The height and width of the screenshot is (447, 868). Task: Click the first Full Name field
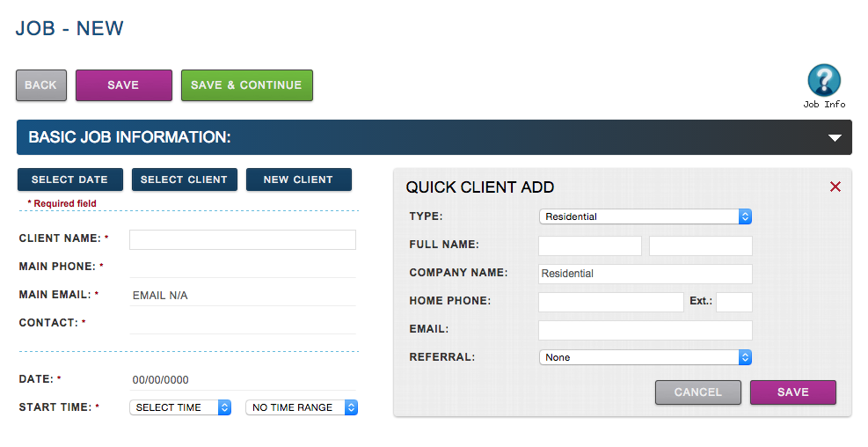tap(589, 245)
